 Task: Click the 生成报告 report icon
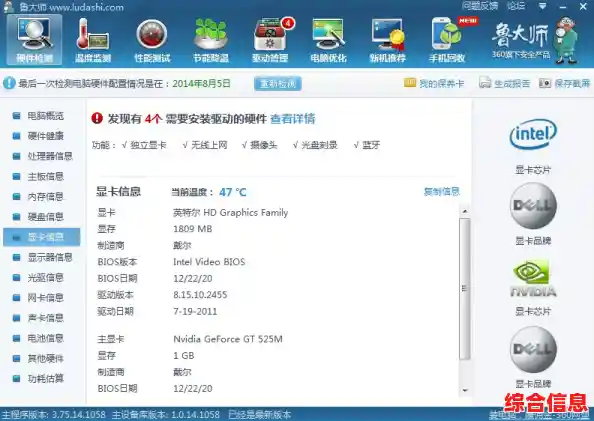tap(485, 83)
